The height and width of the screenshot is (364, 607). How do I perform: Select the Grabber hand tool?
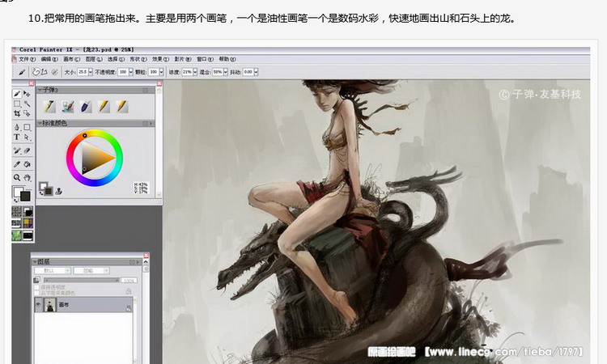pyautogui.click(x=27, y=178)
